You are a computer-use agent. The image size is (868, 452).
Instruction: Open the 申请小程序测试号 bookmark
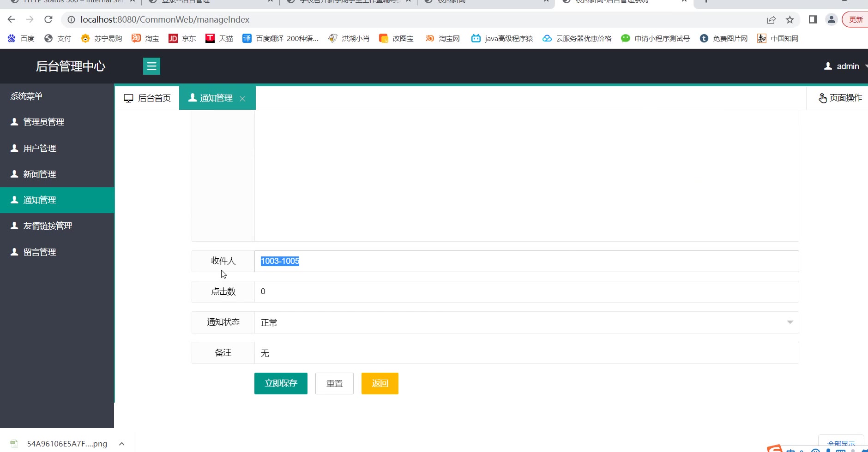click(656, 38)
